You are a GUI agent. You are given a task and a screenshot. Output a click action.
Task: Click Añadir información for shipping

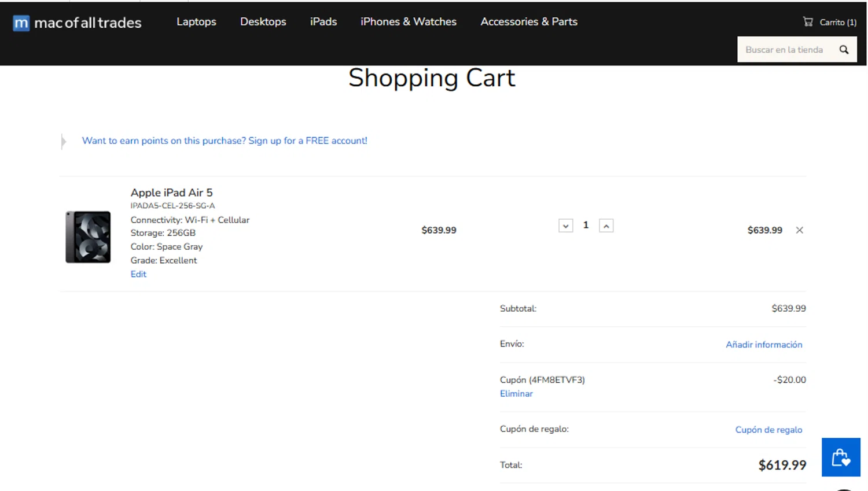click(764, 345)
